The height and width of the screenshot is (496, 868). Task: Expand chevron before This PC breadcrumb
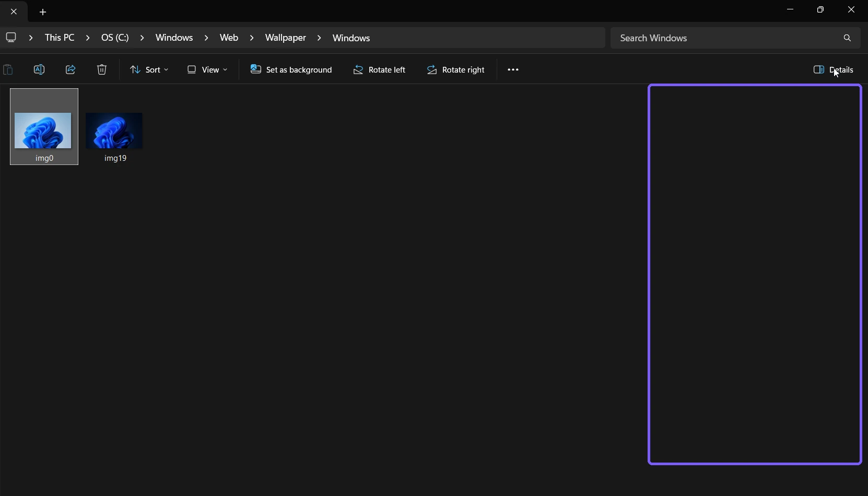click(31, 38)
